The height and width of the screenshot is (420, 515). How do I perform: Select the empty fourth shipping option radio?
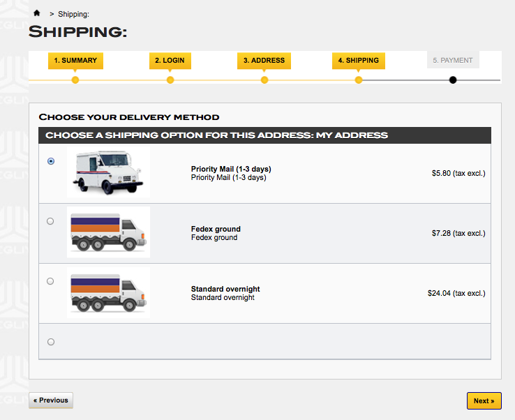coord(50,342)
